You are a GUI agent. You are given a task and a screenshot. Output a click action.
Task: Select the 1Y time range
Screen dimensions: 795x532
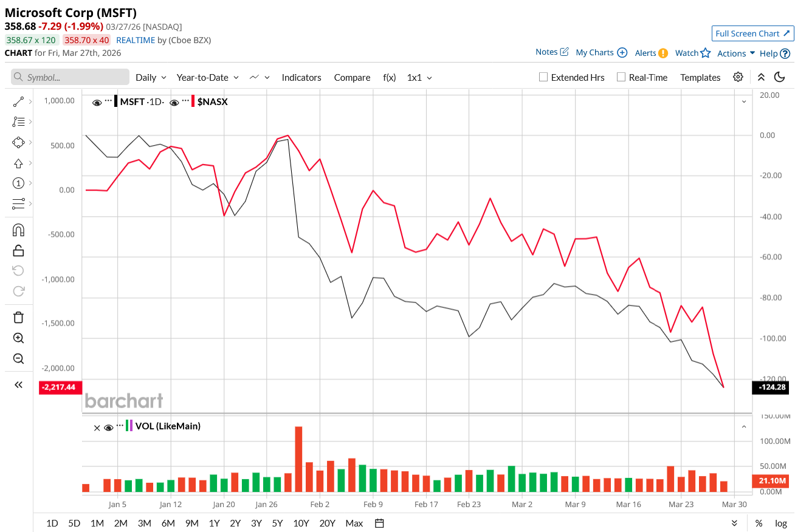214,523
